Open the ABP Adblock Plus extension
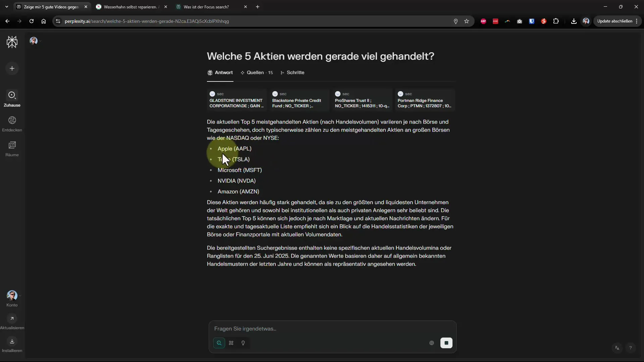The width and height of the screenshot is (644, 362). 483,21
